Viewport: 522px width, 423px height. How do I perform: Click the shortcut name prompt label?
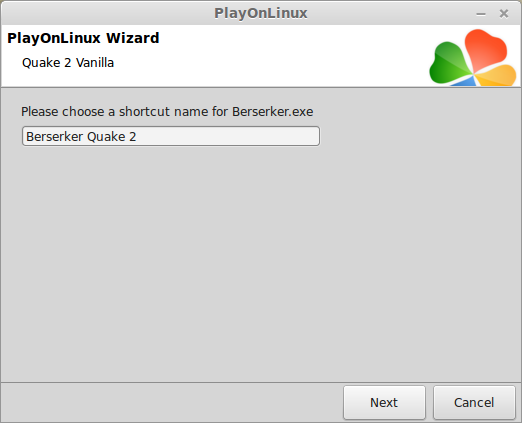click(x=167, y=112)
